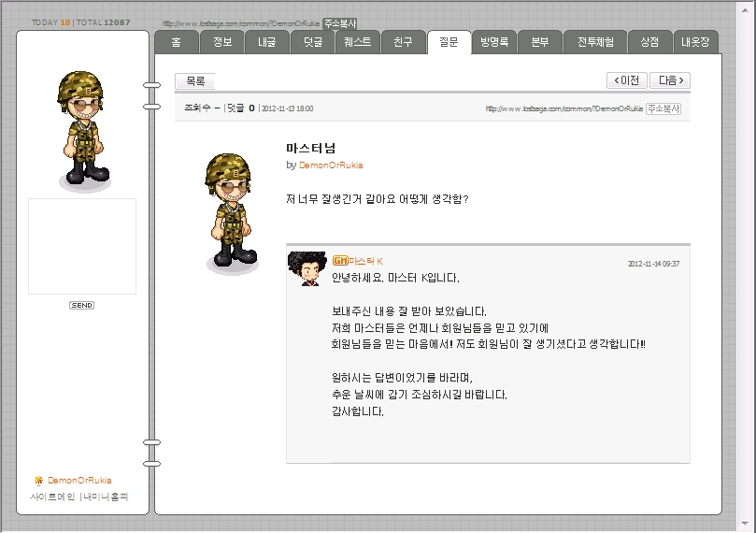
Task: Click the flower icon beside DemonOrRukia
Action: (x=38, y=481)
